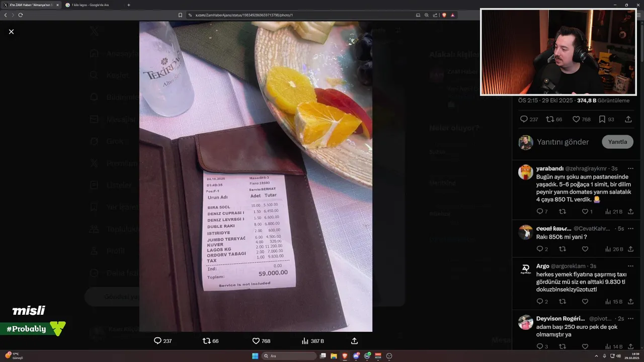This screenshot has height=362, width=644.
Task: Share yarabandı's comment
Action: pos(630,212)
